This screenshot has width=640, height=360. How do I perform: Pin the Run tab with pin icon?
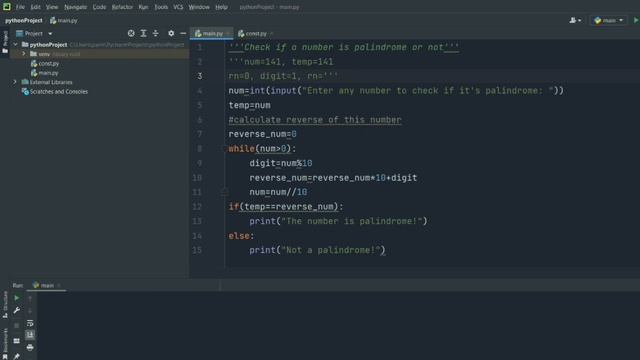pos(16,356)
